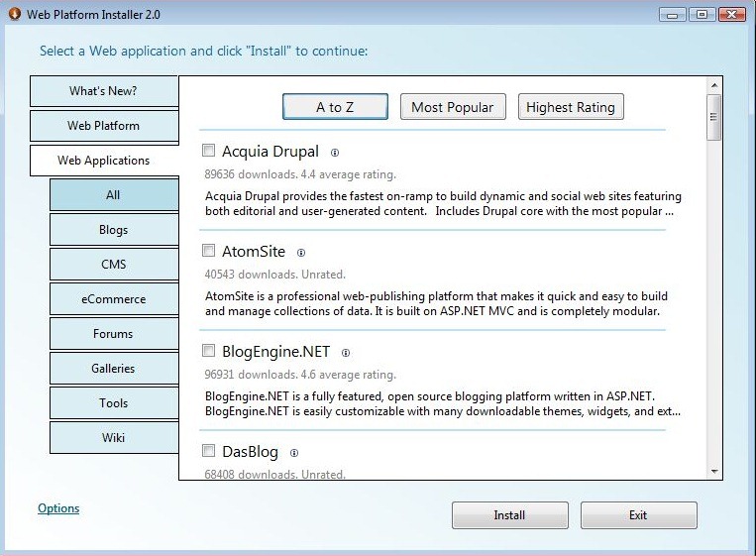Click the Acquia Drupal description paragraph
This screenshot has width=756, height=556.
pos(443,203)
